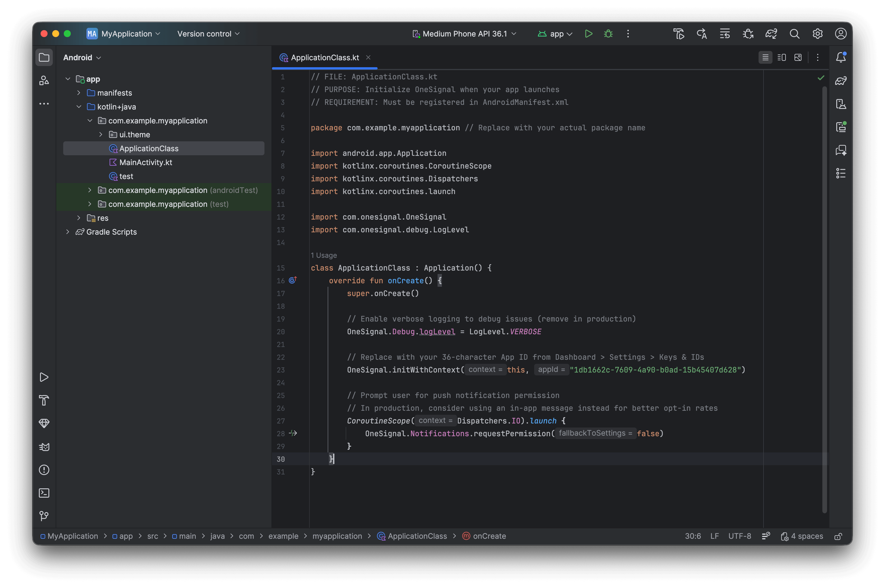The height and width of the screenshot is (588, 885).
Task: Open Git version control tool window
Action: tap(44, 516)
